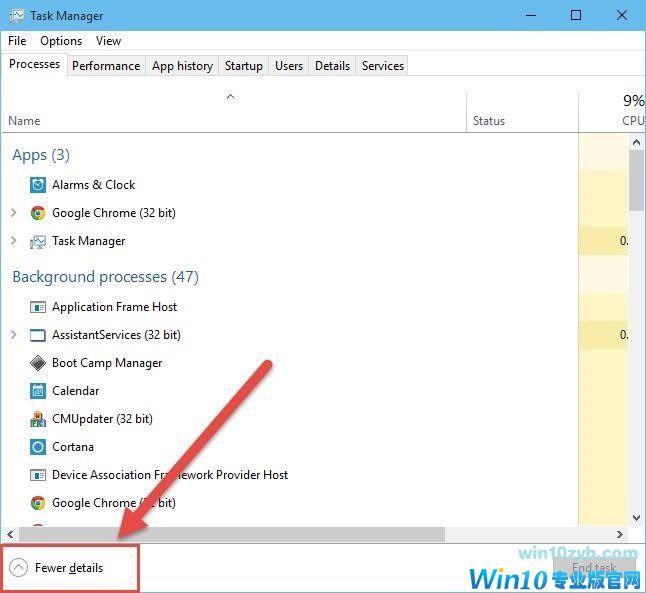Viewport: 646px width, 593px height.
Task: Click the CMUpdater process icon
Action: click(x=38, y=419)
